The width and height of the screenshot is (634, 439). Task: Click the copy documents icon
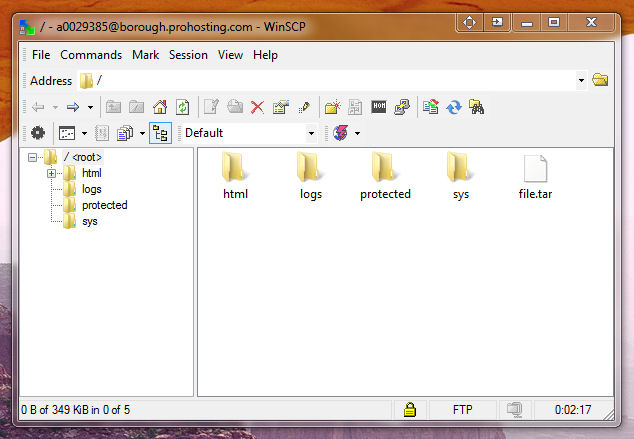pos(125,133)
